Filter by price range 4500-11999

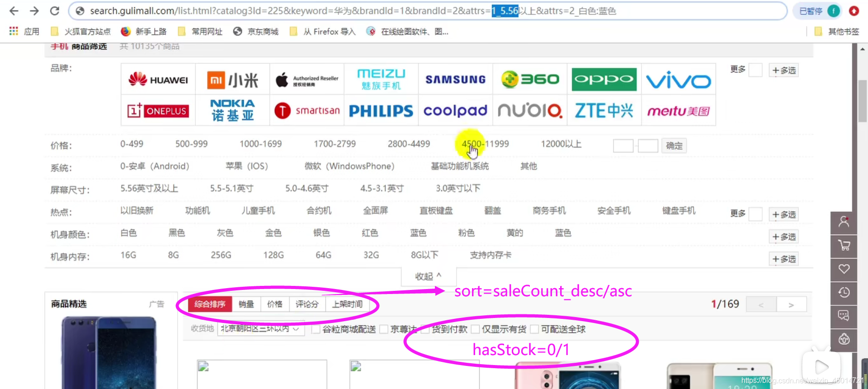[x=485, y=144]
